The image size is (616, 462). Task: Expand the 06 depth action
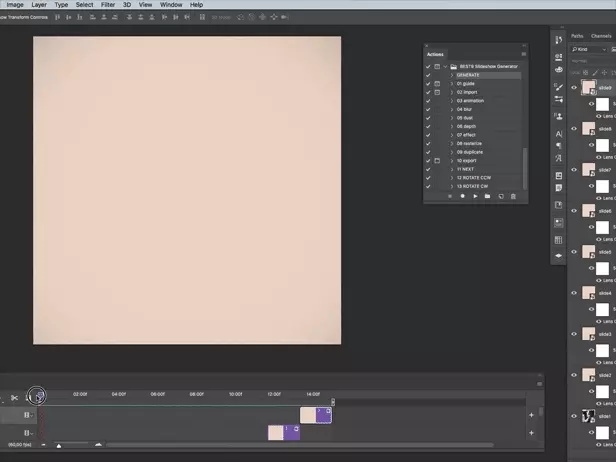click(452, 126)
